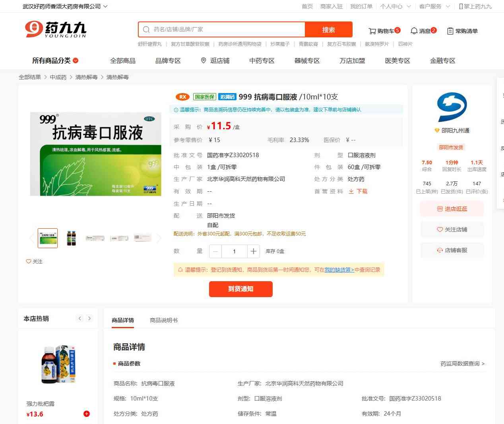Image resolution: width=504 pixels, height=424 pixels.
Task: Focus the drug name search input field
Action: tap(227, 29)
